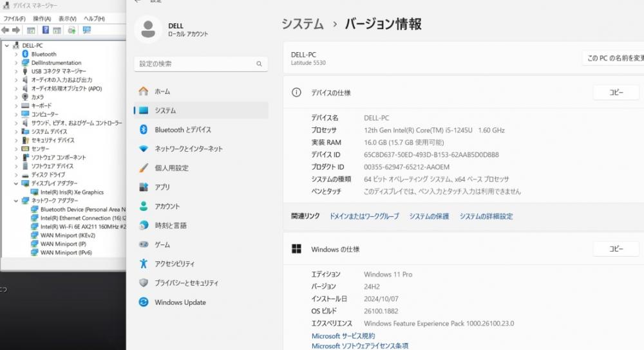644x350 pixels.
Task: Open ホーム in Settings sidebar
Action: point(201,91)
